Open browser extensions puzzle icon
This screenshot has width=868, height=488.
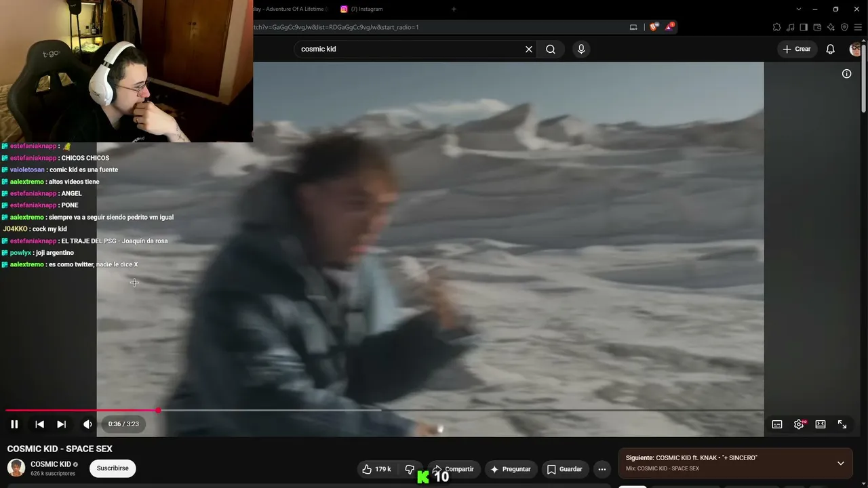tap(776, 27)
